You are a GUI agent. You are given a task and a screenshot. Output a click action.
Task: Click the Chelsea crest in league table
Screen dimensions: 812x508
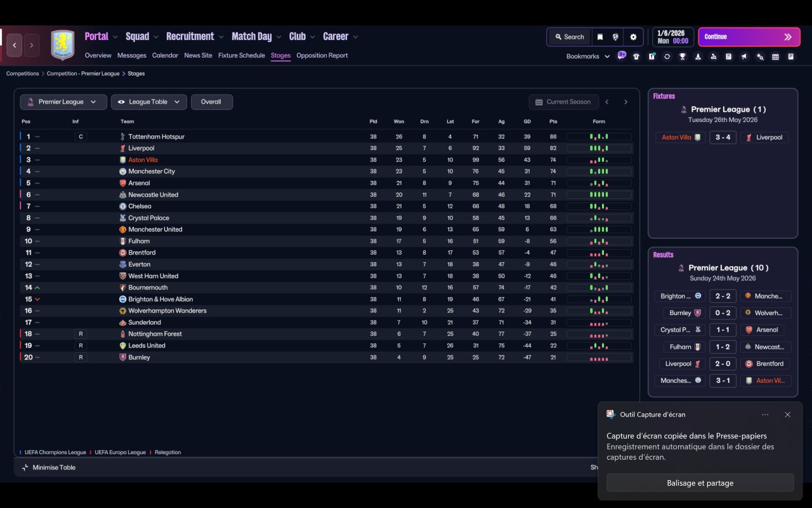click(x=123, y=206)
